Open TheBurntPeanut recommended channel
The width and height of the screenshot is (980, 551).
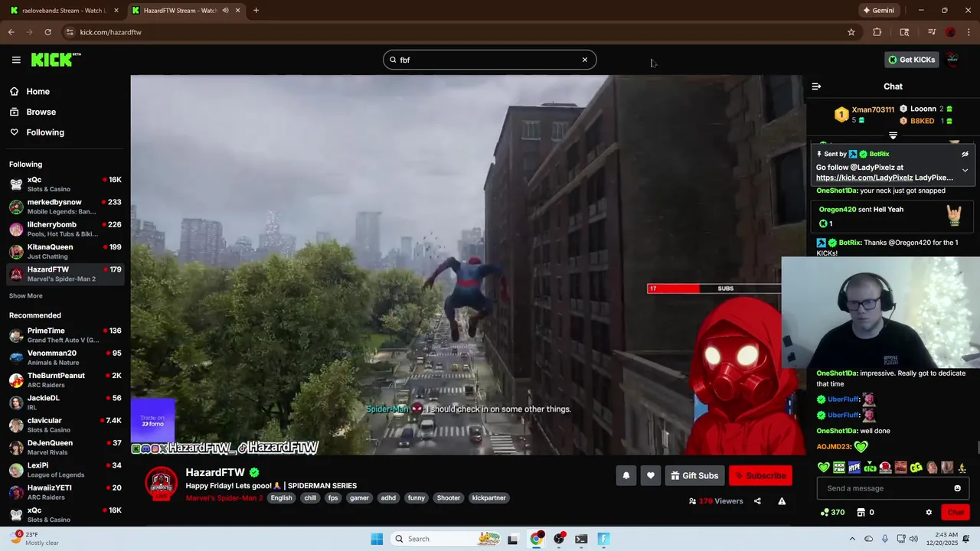[65, 380]
